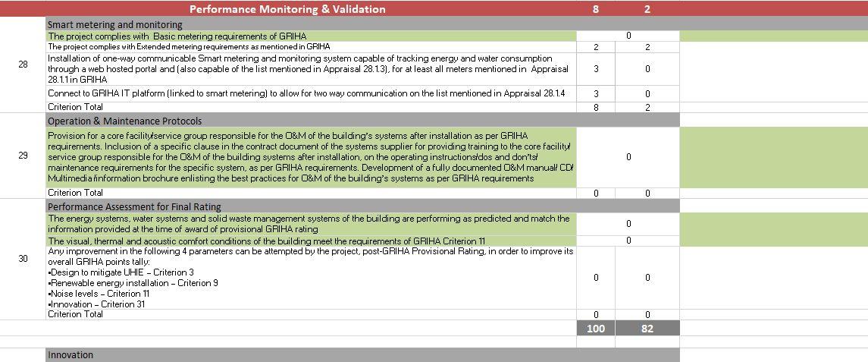Click the 0 score for acoustic comfort row

click(x=628, y=241)
